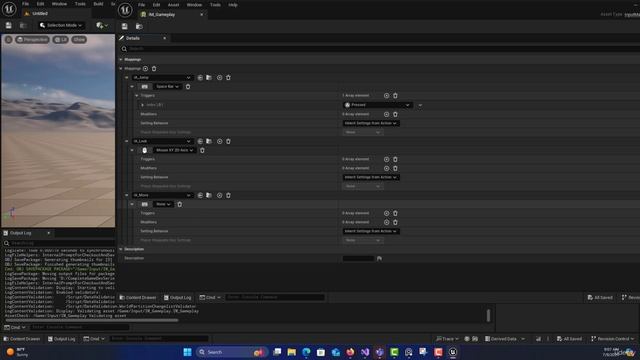Open Selection Mode dropdown in main editor
This screenshot has width=640, height=360.
pyautogui.click(x=61, y=25)
